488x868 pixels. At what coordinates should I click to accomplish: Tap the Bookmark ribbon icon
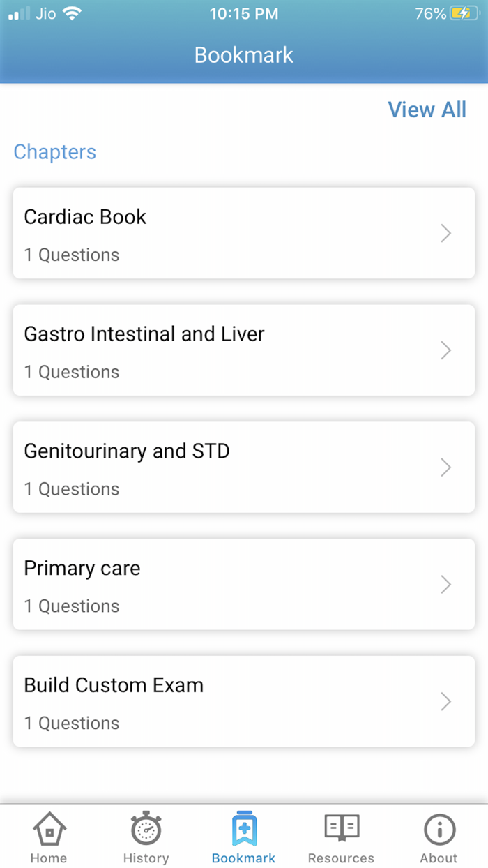click(243, 829)
